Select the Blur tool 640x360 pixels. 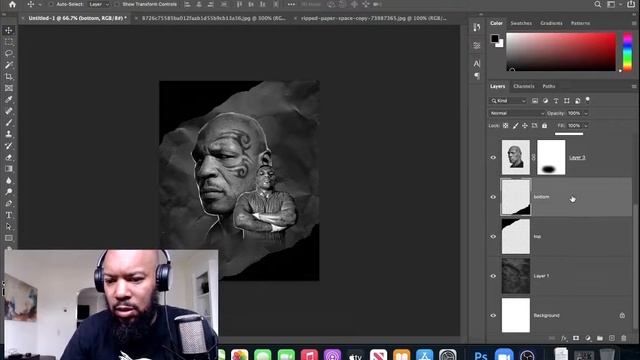point(9,180)
